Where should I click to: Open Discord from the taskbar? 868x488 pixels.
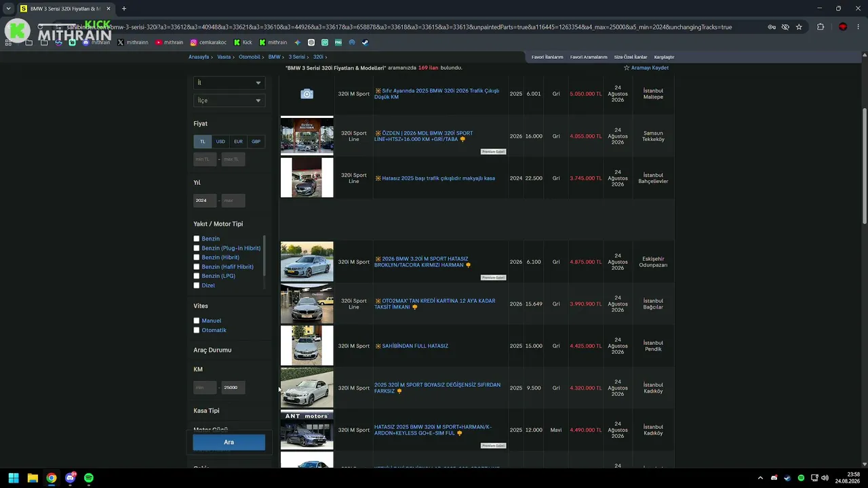coord(70,478)
